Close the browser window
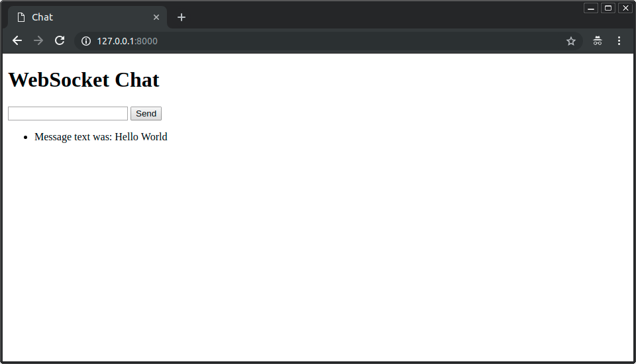This screenshot has height=364, width=636. tap(625, 8)
